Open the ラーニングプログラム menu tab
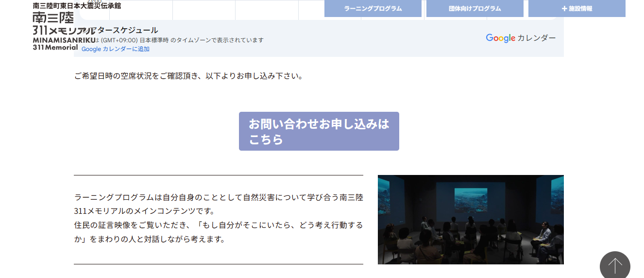644x278 pixels. coord(373,8)
